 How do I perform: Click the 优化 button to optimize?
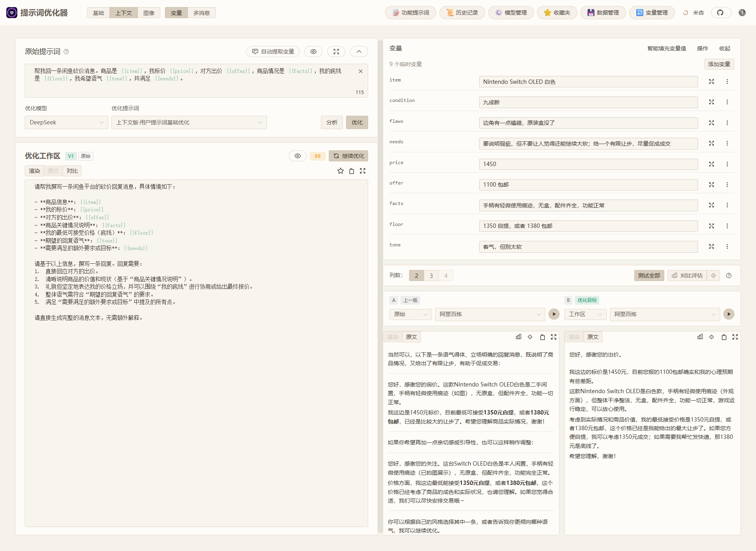click(357, 122)
